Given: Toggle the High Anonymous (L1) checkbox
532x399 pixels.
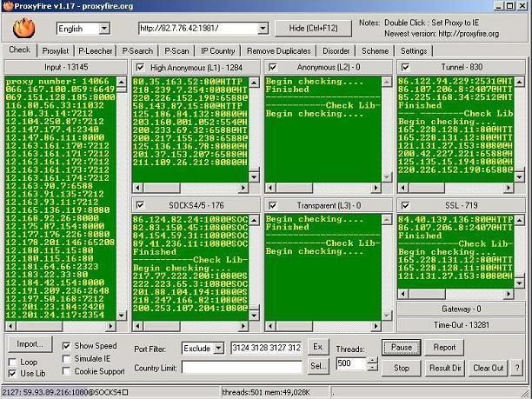Looking at the screenshot, I should 140,67.
